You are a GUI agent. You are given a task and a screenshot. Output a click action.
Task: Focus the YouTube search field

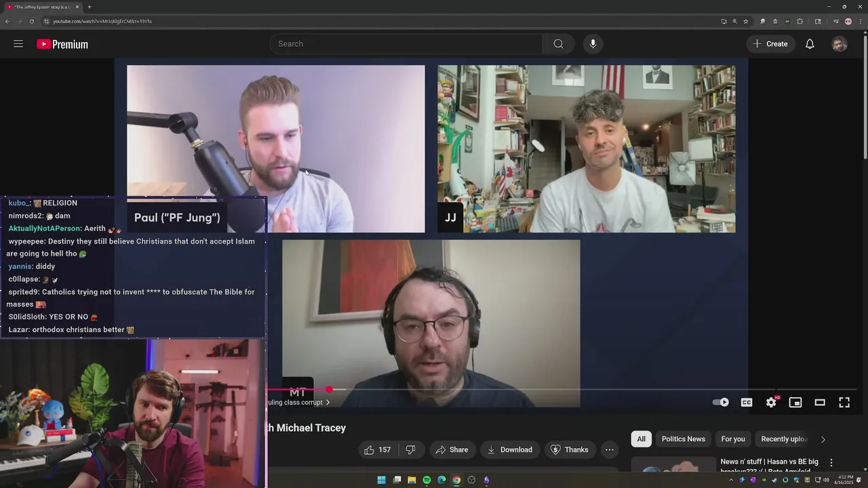point(406,44)
